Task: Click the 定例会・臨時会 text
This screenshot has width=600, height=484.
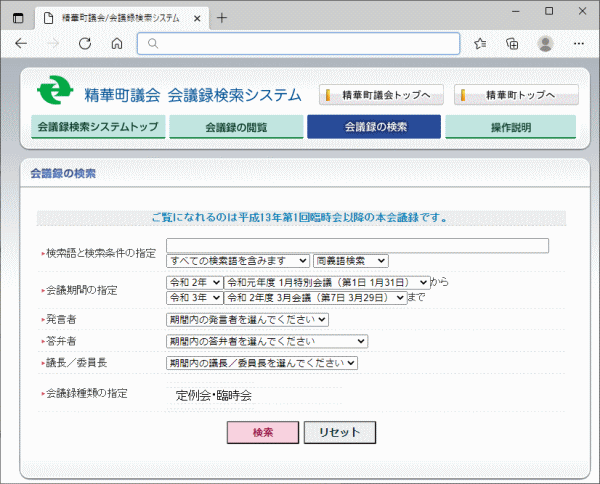Action: point(214,396)
